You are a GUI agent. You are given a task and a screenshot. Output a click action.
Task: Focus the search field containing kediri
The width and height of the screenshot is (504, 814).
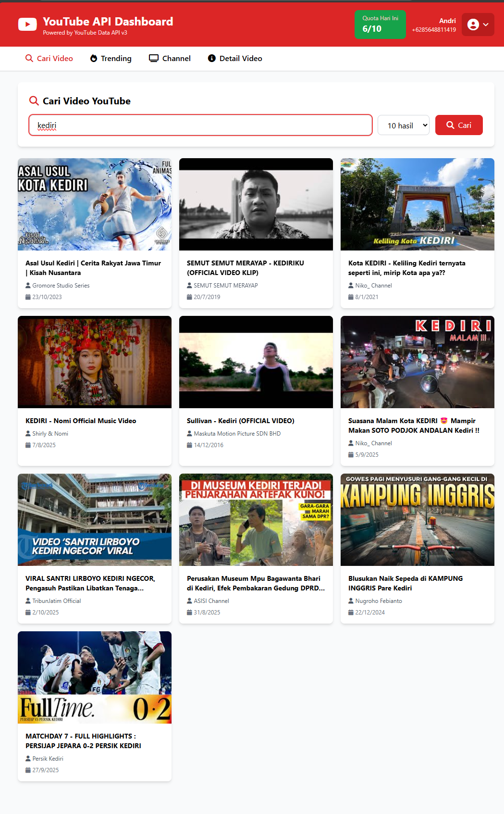tap(200, 125)
